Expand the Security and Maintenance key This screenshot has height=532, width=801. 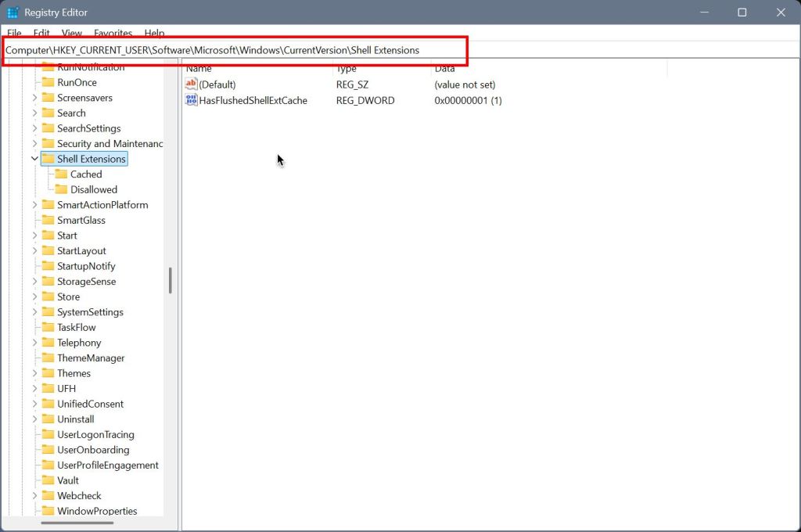tap(34, 144)
